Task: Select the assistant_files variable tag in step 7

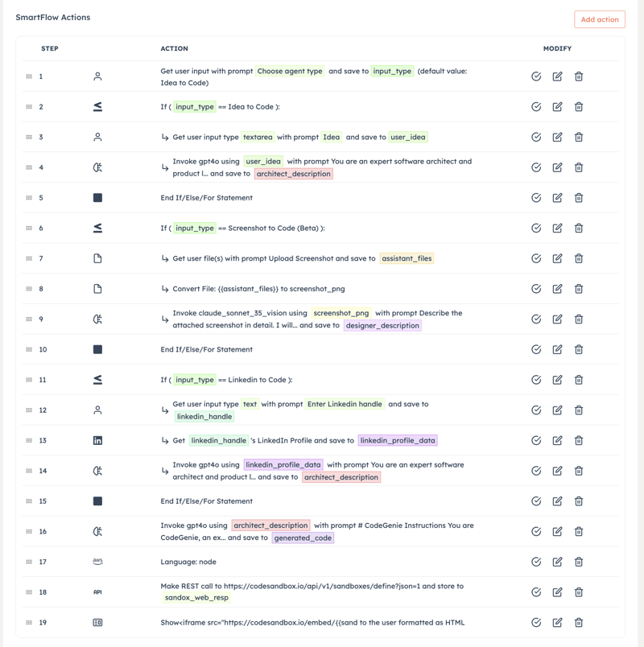Action: click(407, 258)
